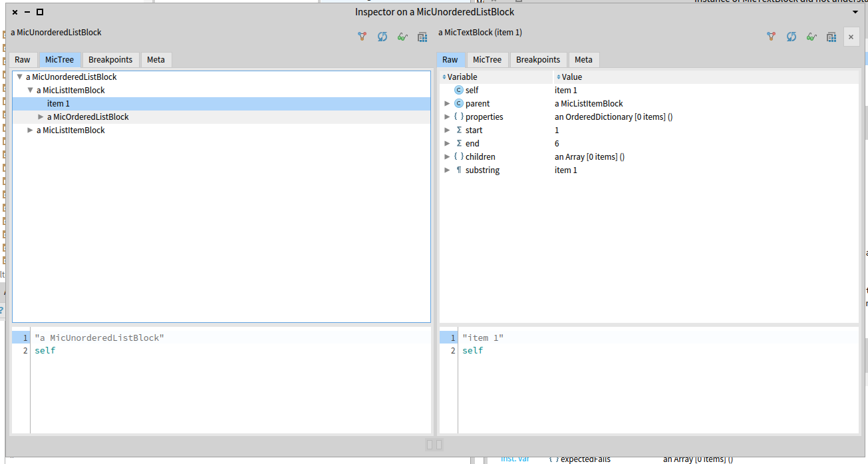Click the class icon next to self
Image resolution: width=868 pixels, height=464 pixels.
click(x=459, y=90)
